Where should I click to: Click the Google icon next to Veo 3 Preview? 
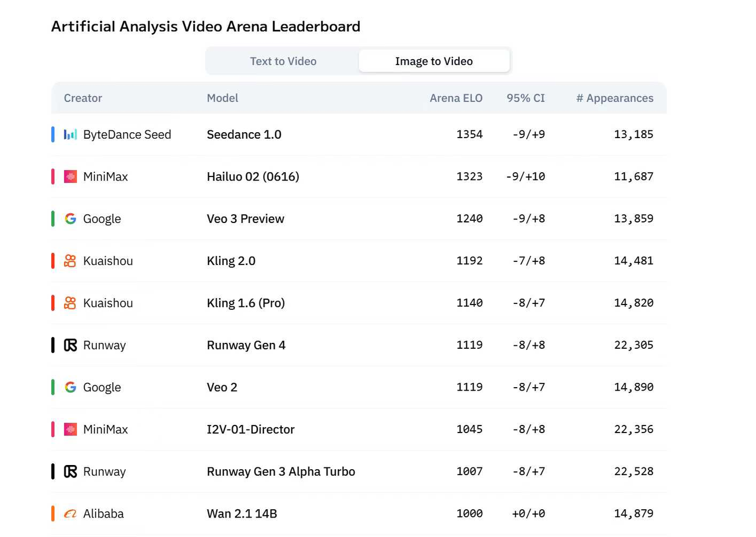[x=70, y=218]
